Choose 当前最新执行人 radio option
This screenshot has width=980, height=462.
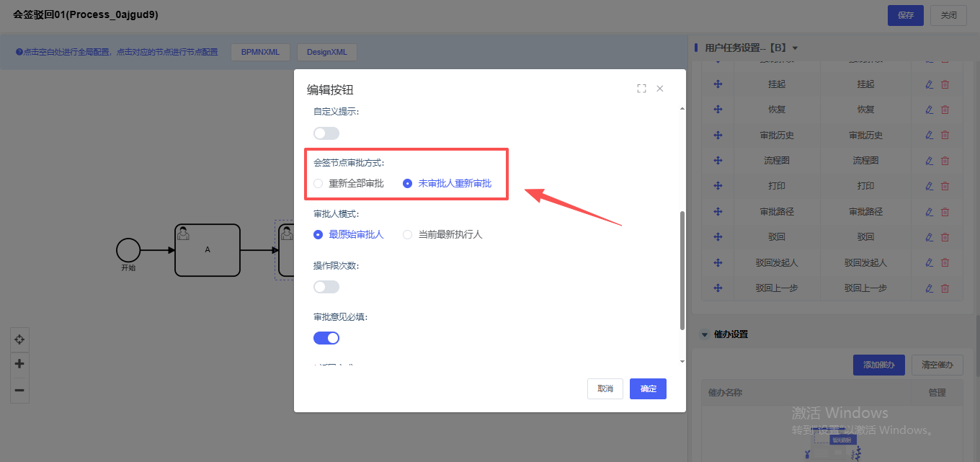[x=408, y=234]
